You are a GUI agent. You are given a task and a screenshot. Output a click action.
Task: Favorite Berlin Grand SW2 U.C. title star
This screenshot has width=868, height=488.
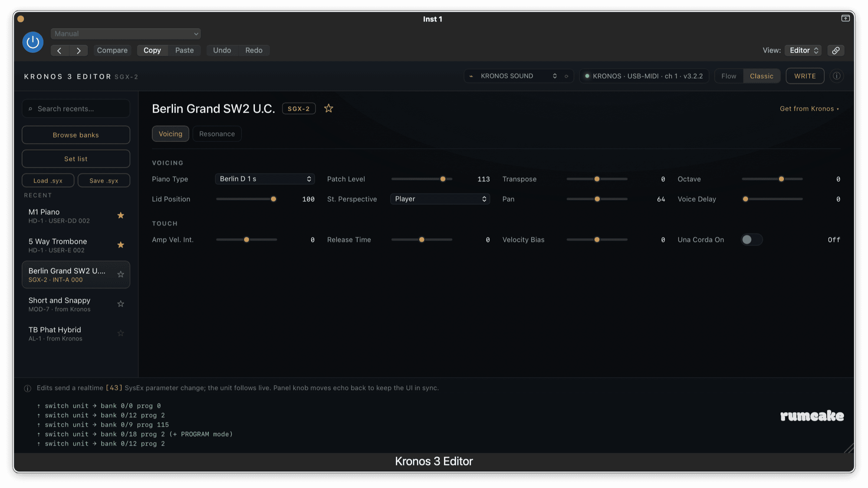329,108
